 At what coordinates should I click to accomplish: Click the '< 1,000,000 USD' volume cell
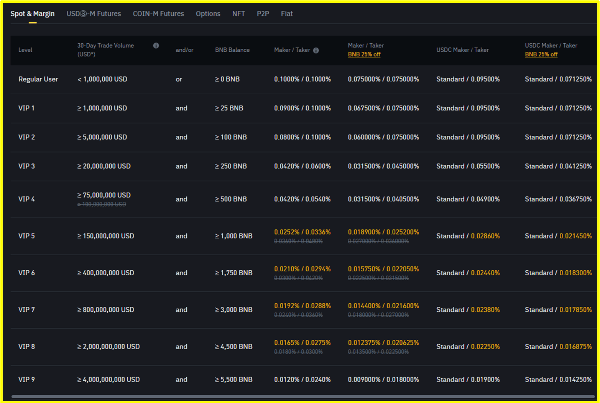102,79
